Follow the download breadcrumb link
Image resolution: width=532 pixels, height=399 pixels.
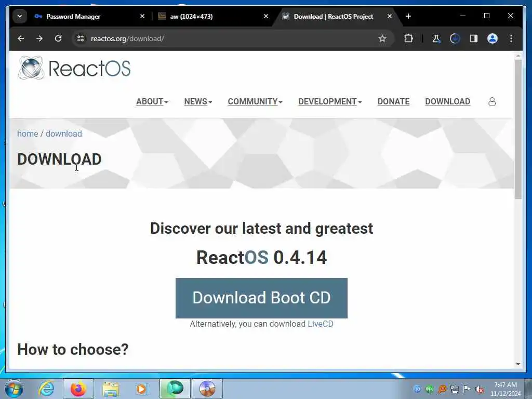pos(64,134)
